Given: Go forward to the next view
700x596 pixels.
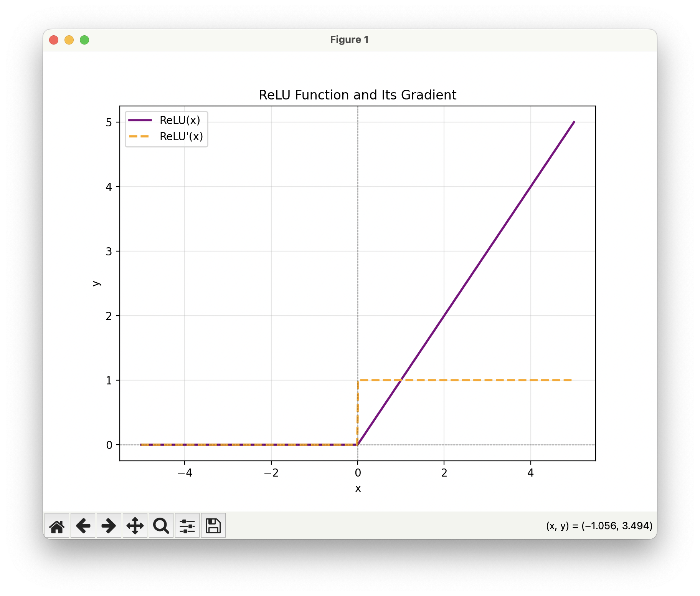Looking at the screenshot, I should pyautogui.click(x=109, y=526).
